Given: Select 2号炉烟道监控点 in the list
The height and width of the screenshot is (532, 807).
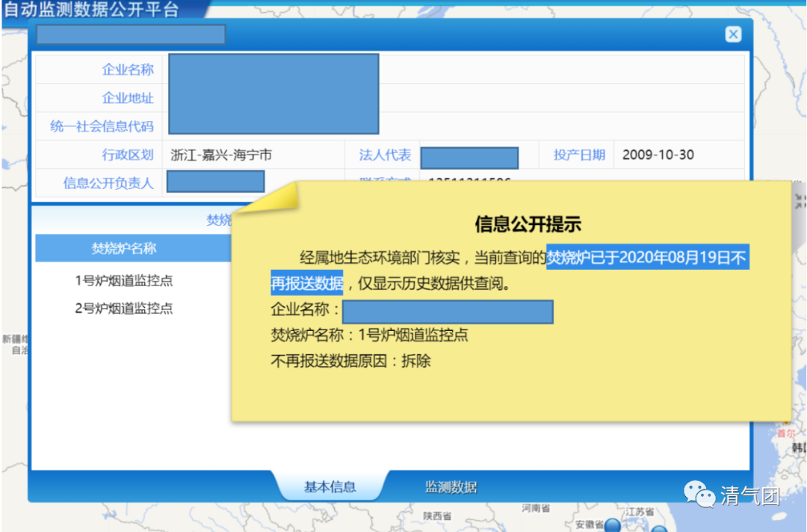Looking at the screenshot, I should pos(124,309).
